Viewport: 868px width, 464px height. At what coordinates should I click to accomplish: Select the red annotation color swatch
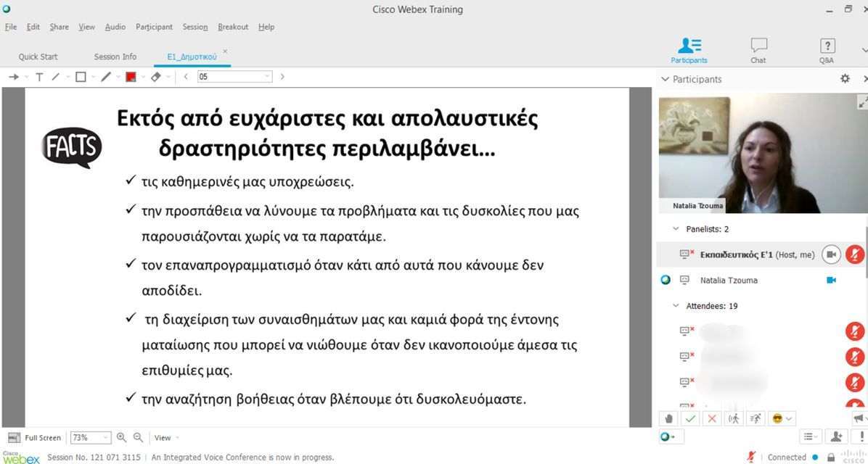pos(131,77)
